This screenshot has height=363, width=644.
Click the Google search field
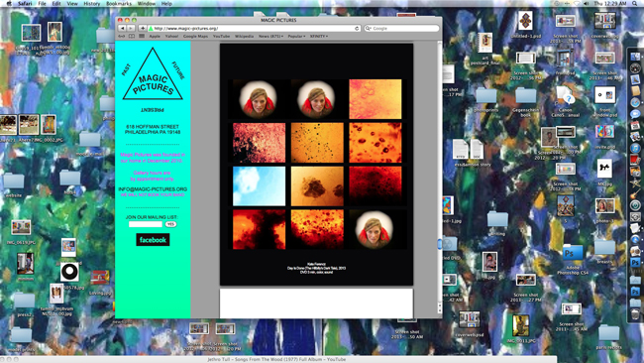pyautogui.click(x=401, y=29)
